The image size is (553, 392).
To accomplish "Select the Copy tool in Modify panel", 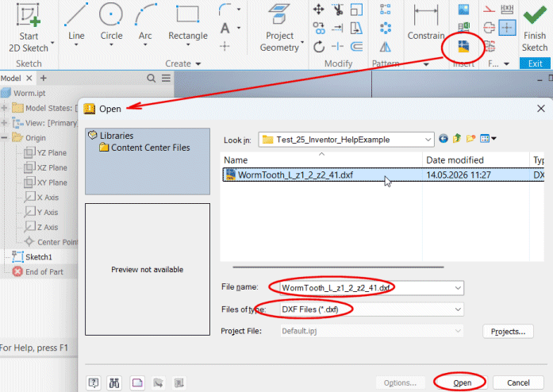I will (319, 28).
